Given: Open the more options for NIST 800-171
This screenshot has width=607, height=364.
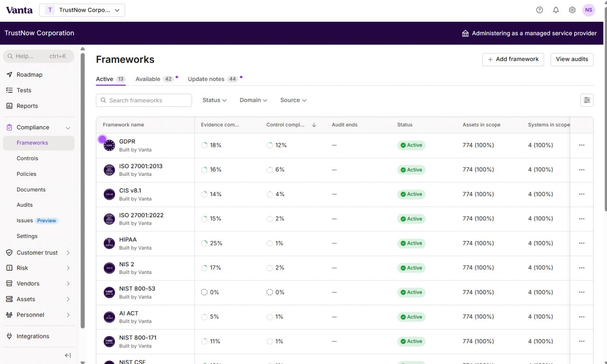Looking at the screenshot, I should [x=582, y=341].
